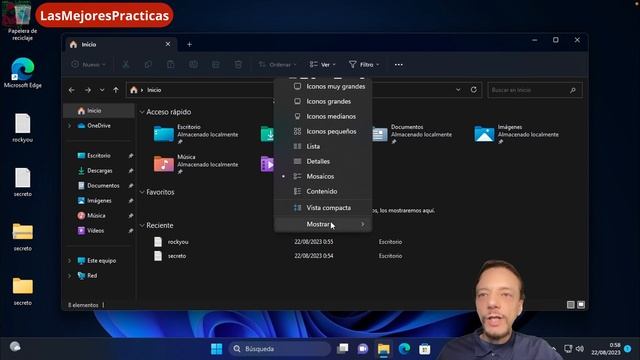Viewport: 640px width, 360px height.
Task: Click the Share icon in toolbar
Action: (x=216, y=64)
